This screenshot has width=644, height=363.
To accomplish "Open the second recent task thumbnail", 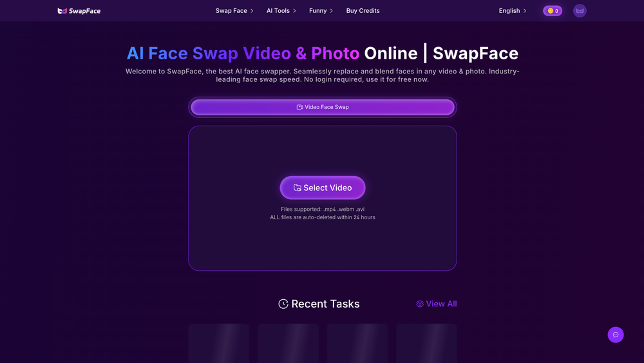I will coord(288,343).
